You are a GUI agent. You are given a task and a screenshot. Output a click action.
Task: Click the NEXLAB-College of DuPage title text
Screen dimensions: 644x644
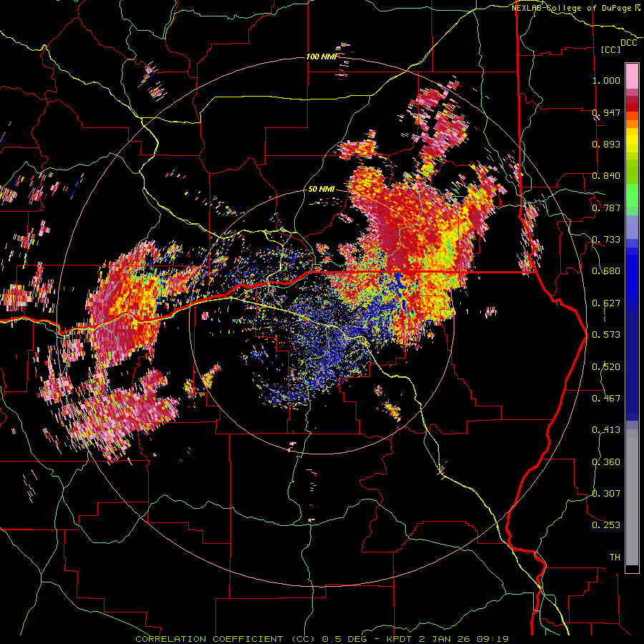[574, 8]
